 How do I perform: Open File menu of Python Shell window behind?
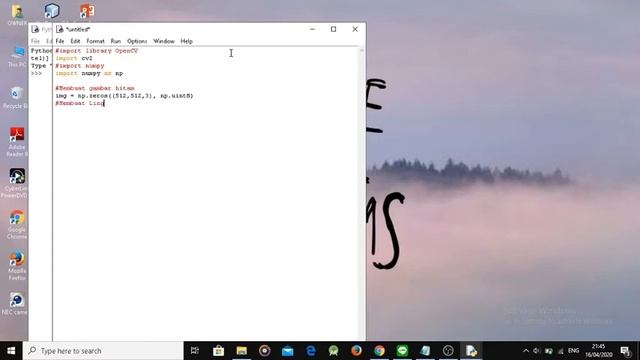tap(35, 41)
